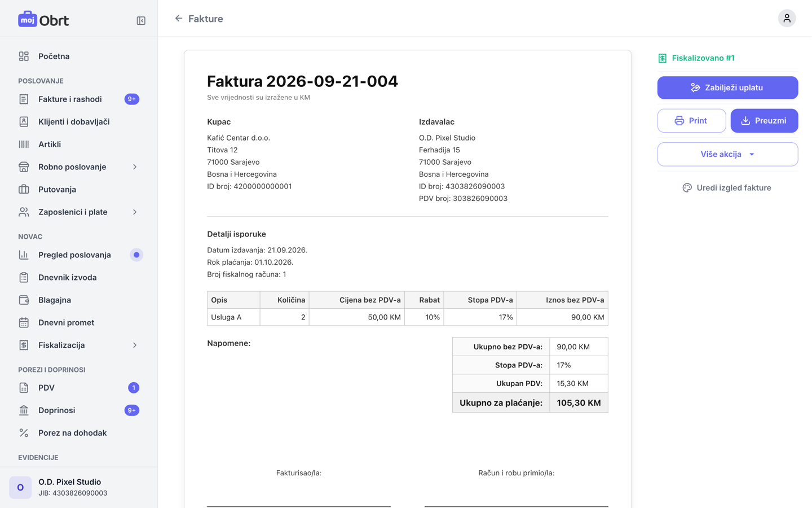The width and height of the screenshot is (812, 508).
Task: Click the Porez na dohodak percent icon
Action: coord(24,433)
